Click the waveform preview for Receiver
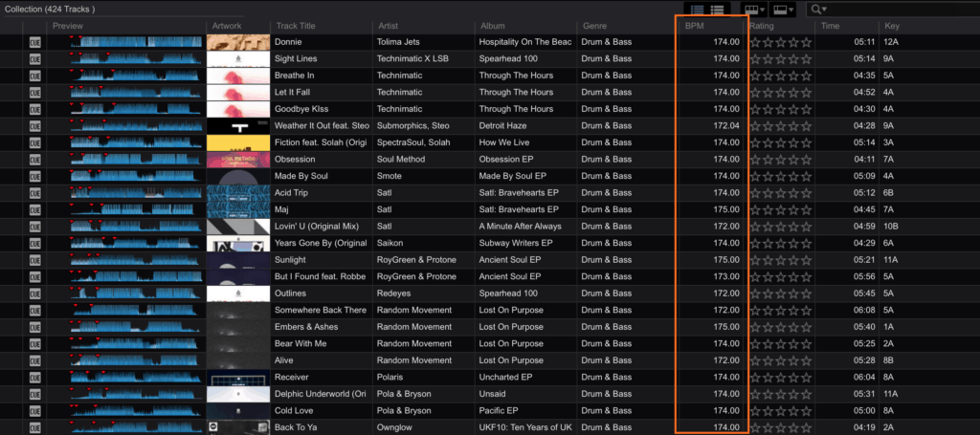This screenshot has width=980, height=435. click(x=137, y=378)
